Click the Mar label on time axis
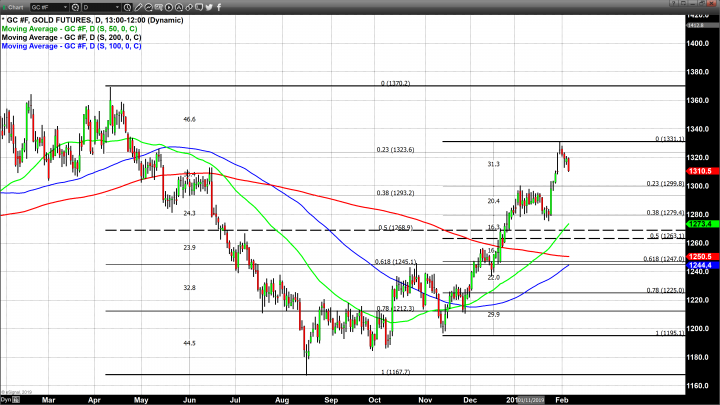 [48, 400]
